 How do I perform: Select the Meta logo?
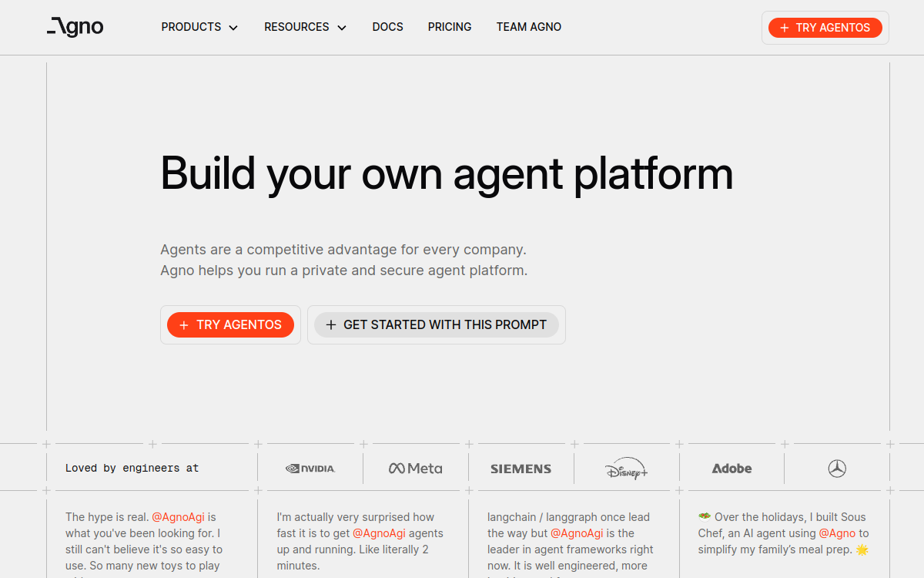pos(415,468)
